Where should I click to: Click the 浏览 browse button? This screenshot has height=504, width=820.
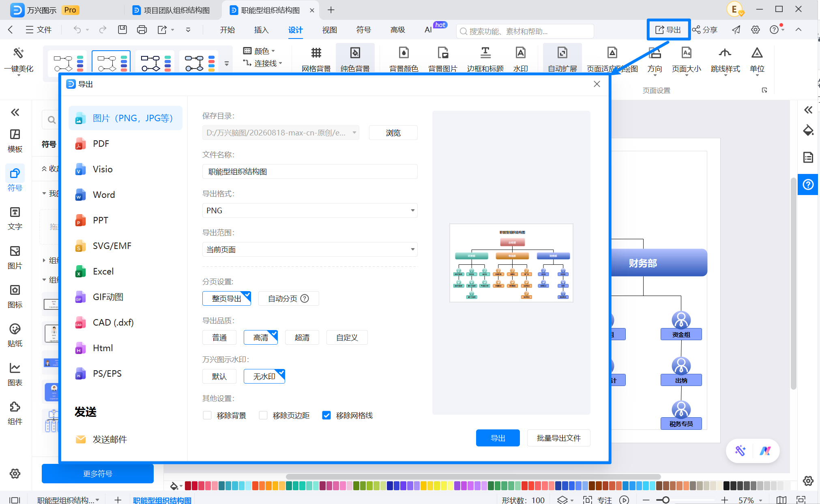(x=393, y=133)
